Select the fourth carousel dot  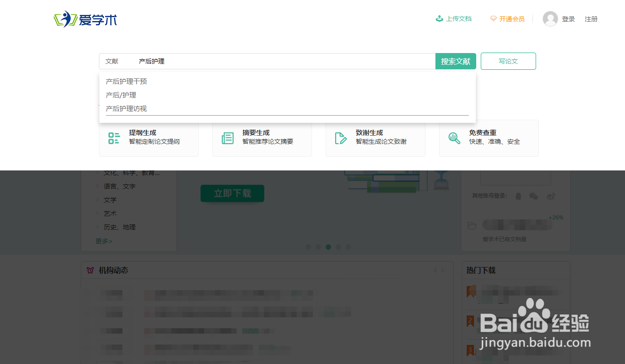coord(338,247)
